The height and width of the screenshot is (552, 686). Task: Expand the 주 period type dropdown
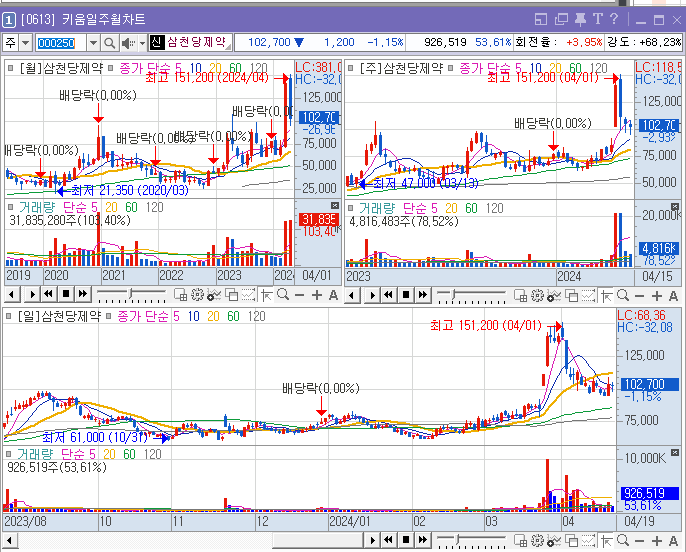point(25,43)
